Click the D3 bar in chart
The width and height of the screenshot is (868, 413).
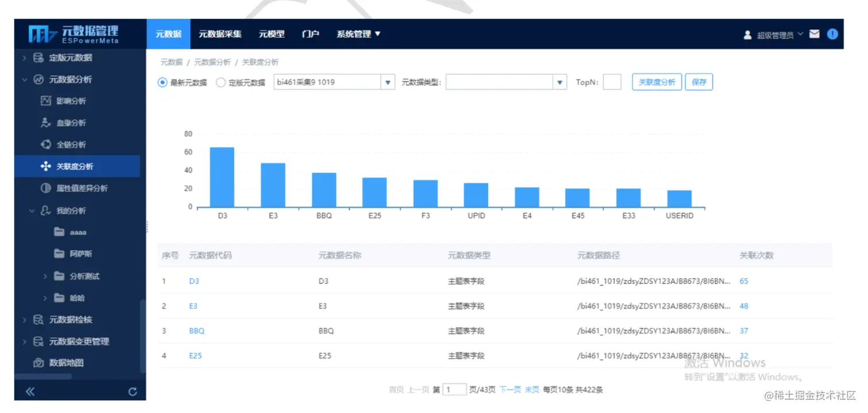(222, 177)
